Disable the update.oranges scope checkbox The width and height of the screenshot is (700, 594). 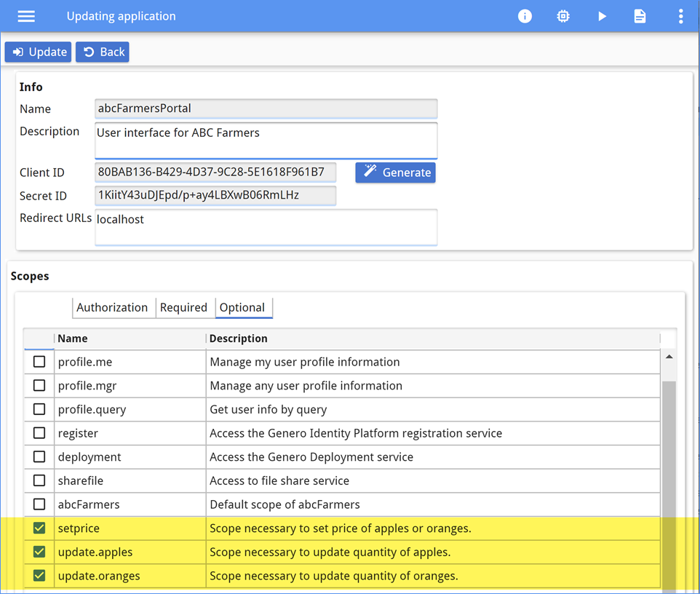(39, 576)
